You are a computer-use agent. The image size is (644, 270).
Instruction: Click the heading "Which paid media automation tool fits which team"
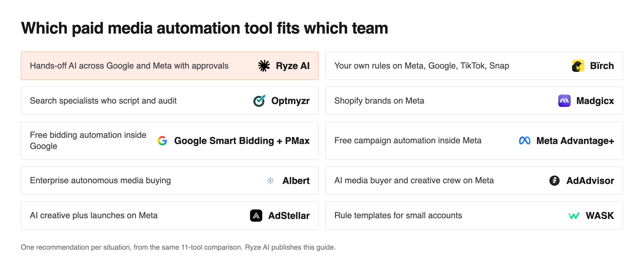tap(205, 28)
